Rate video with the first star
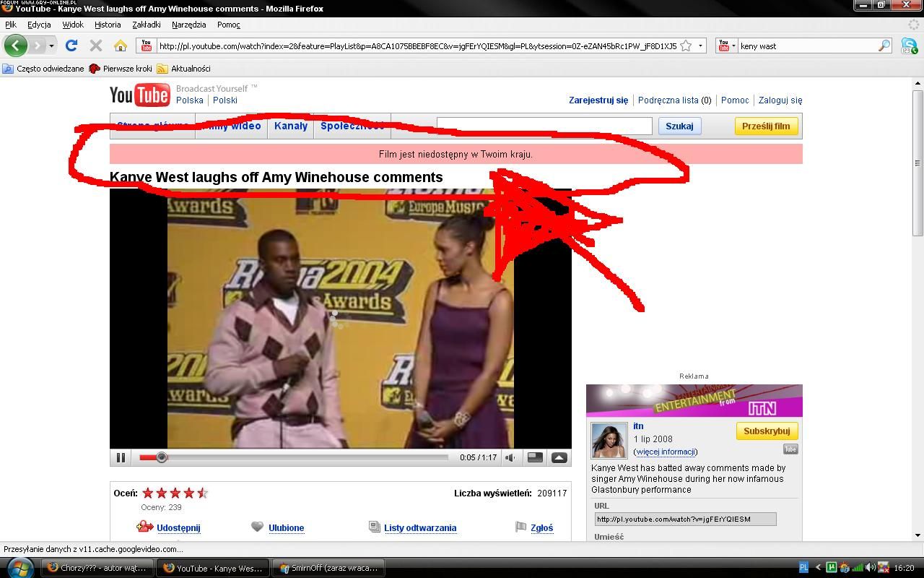The height and width of the screenshot is (578, 924). pos(148,493)
